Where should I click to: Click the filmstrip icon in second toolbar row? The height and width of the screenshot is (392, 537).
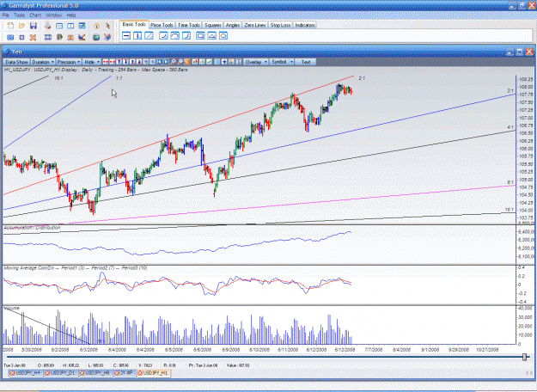tap(48, 37)
